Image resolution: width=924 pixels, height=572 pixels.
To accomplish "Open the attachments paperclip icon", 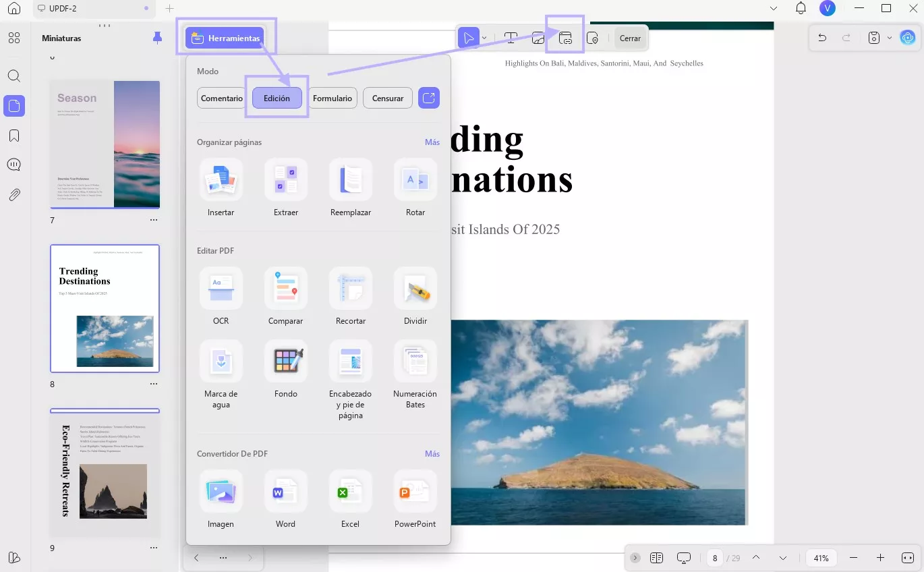I will 14,195.
